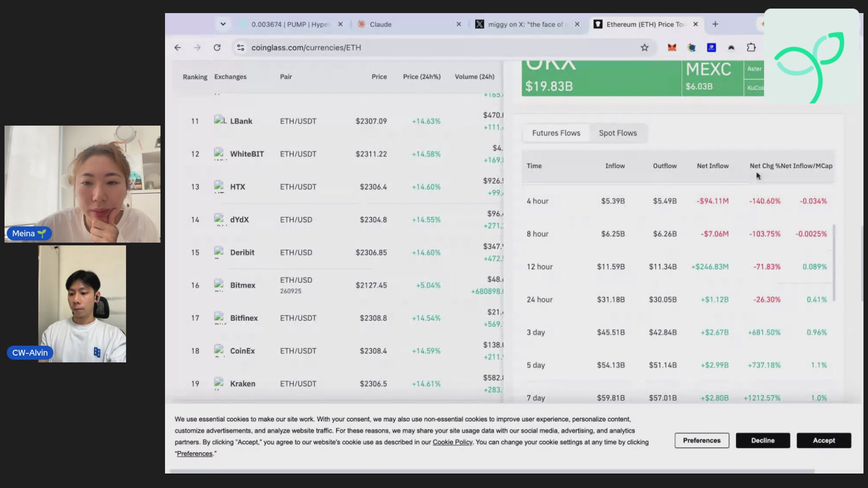The image size is (868, 488).
Task: Accept the cookie consent
Action: point(824,441)
